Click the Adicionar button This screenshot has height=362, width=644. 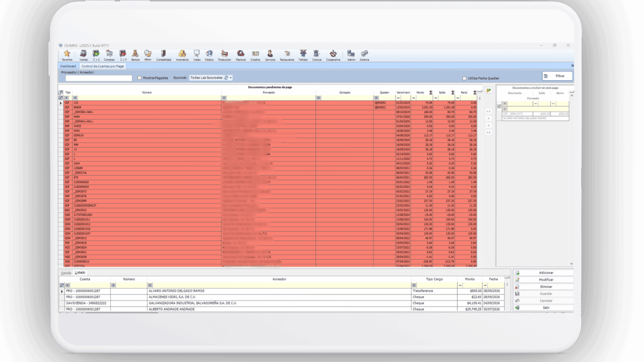pyautogui.click(x=543, y=273)
